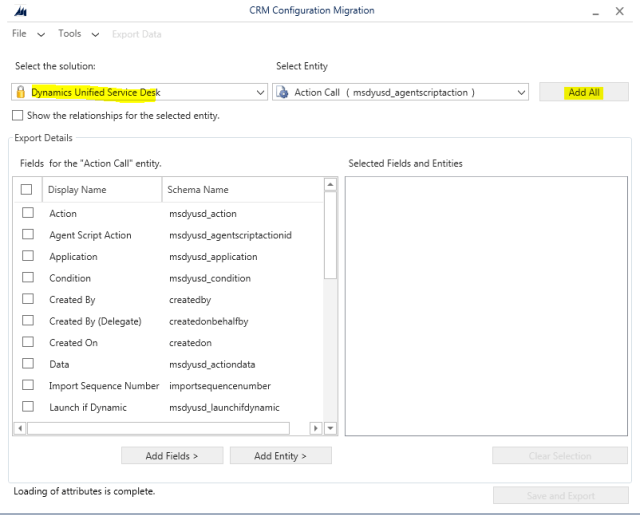Open the File menu

click(19, 33)
